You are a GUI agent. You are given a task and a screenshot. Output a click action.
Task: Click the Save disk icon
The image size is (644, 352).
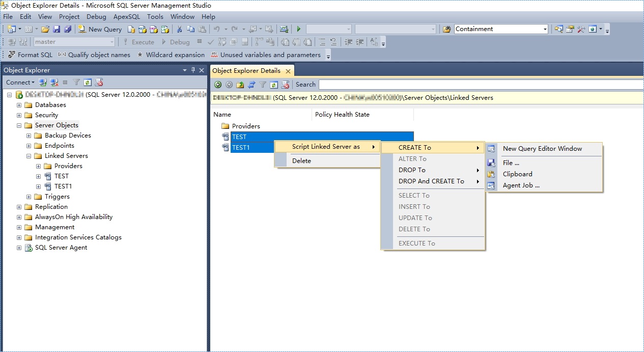57,29
